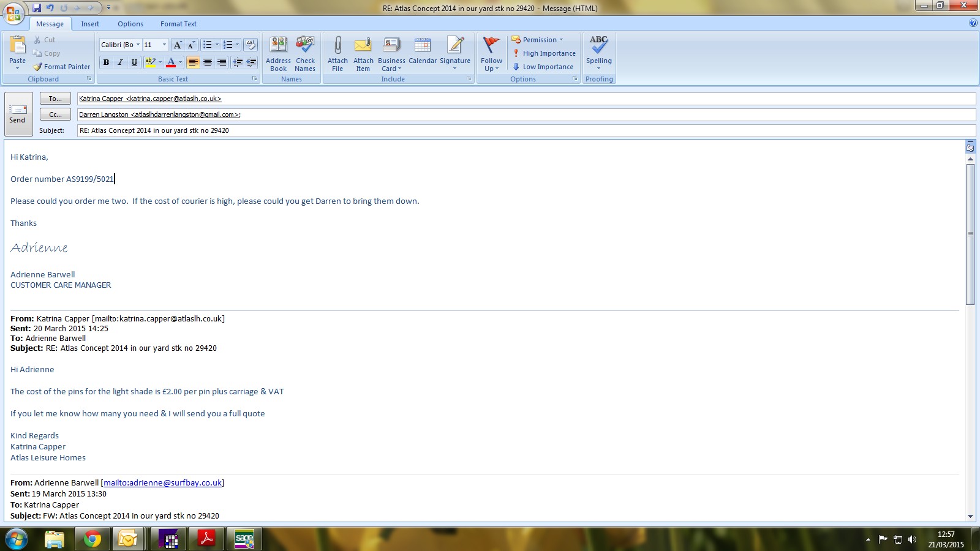Click the Paste clipboard icon
This screenshot has height=551, width=980.
(18, 45)
